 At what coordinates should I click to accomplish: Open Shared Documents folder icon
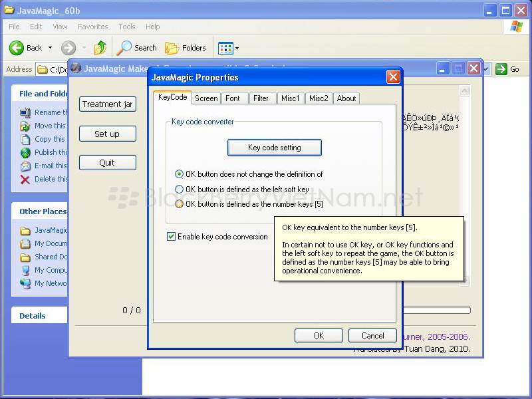[25, 257]
